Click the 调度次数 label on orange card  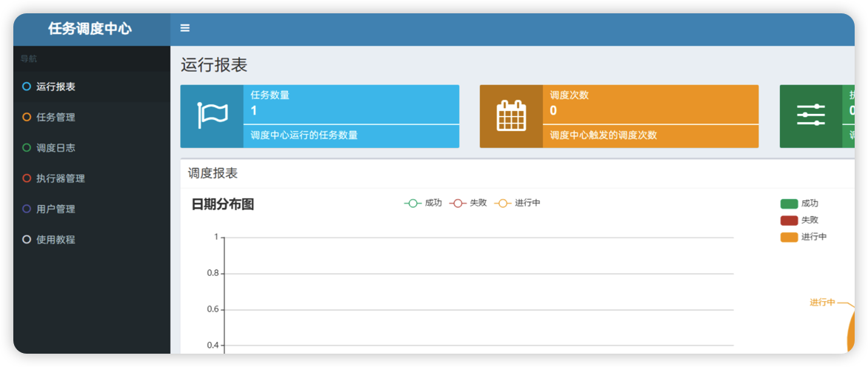tap(570, 95)
